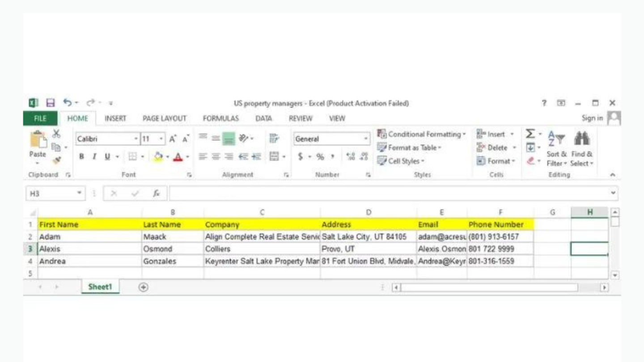Click the Paste clipboard icon
644x362 pixels.
(x=38, y=139)
